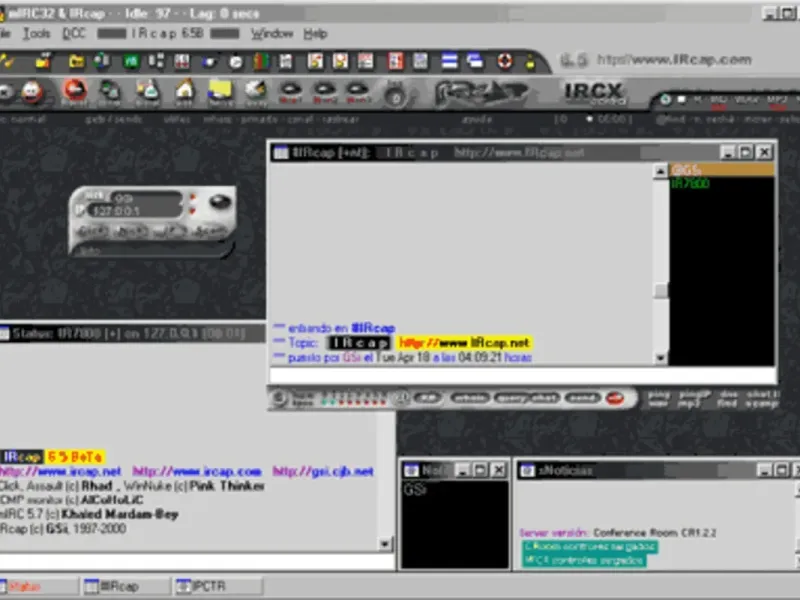Click the smiley face icon
800x600 pixels.
tap(32, 92)
